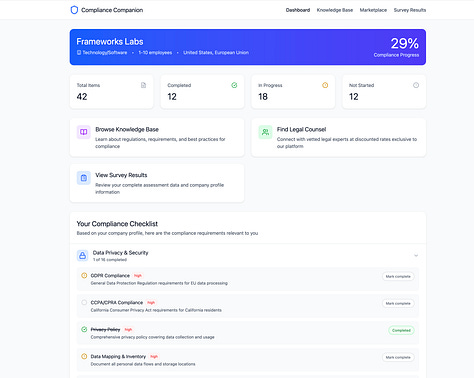The width and height of the screenshot is (474, 378).
Task: Click the strikethrough Privacy Policy title
Action: [105, 329]
